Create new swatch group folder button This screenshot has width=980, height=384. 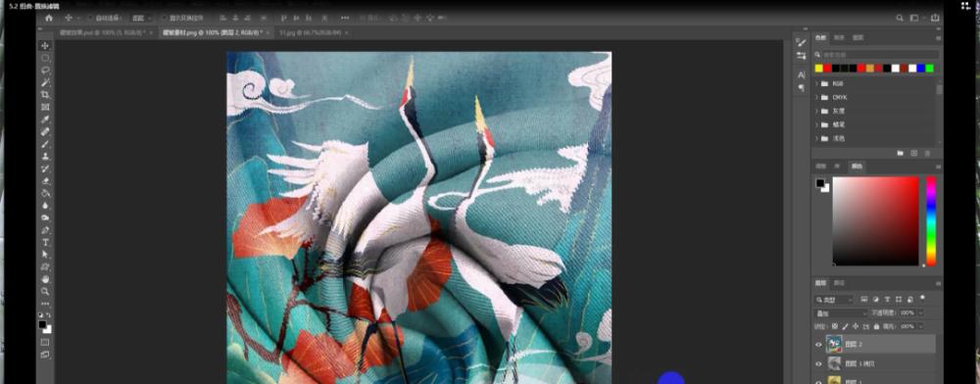coord(900,153)
